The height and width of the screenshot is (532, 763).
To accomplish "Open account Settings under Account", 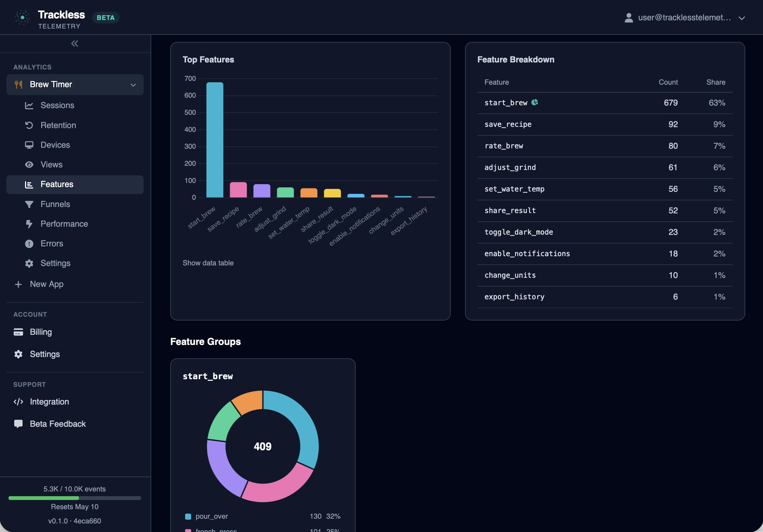I will tap(75, 354).
